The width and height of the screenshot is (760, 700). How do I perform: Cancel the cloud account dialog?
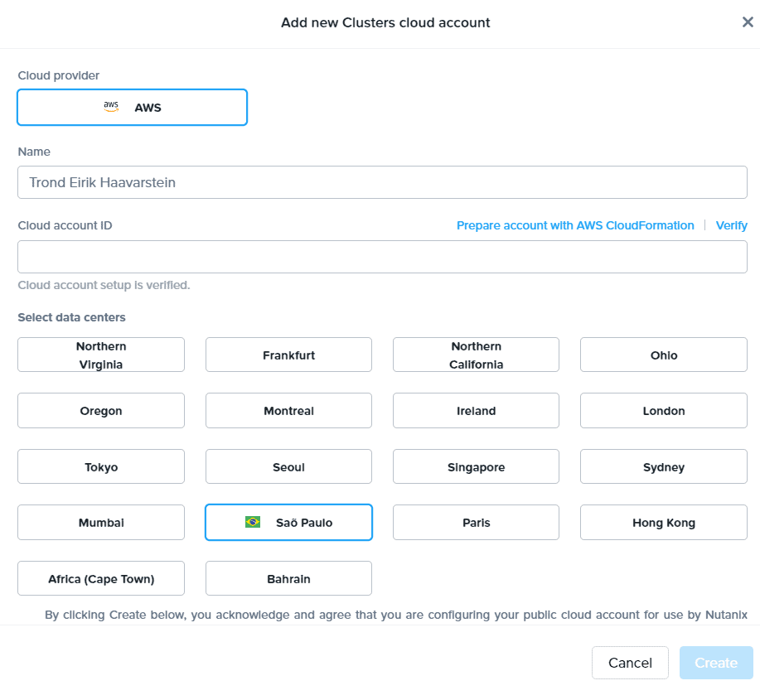[x=630, y=662]
